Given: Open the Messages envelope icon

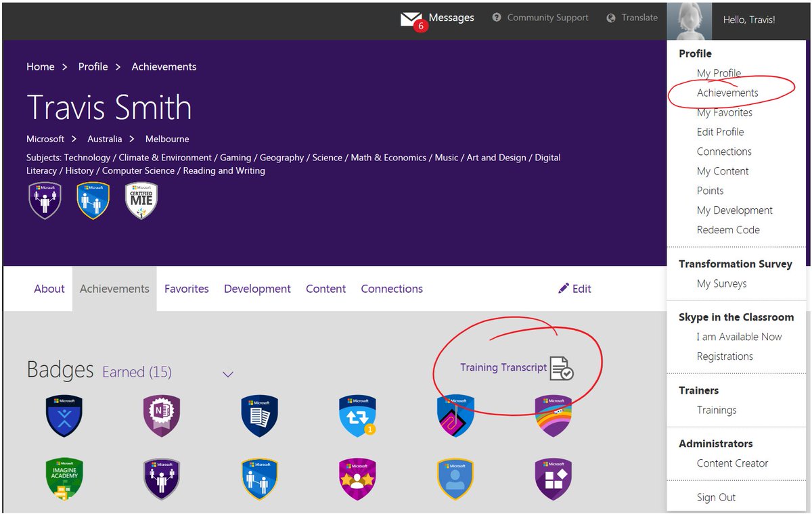Looking at the screenshot, I should [410, 19].
